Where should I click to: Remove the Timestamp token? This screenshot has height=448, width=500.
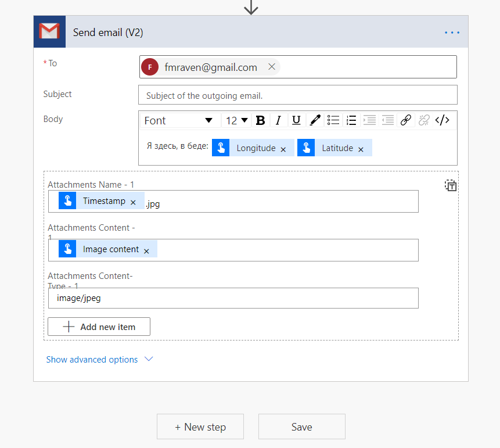tap(134, 202)
